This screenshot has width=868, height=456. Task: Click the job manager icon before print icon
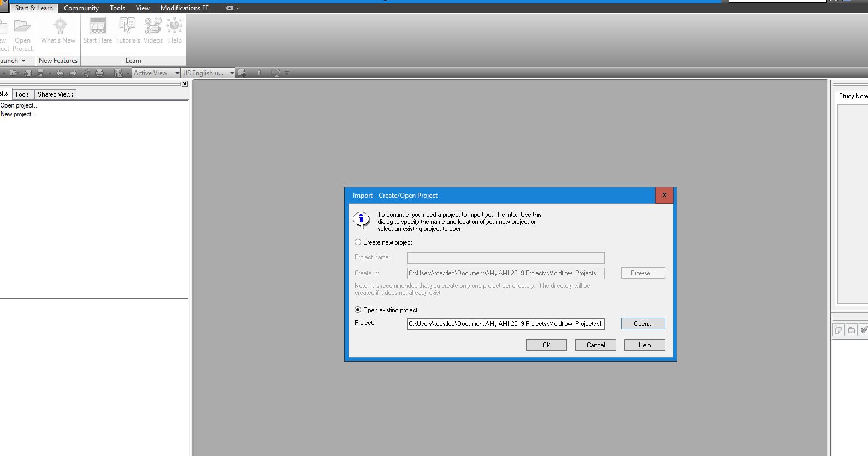click(86, 73)
